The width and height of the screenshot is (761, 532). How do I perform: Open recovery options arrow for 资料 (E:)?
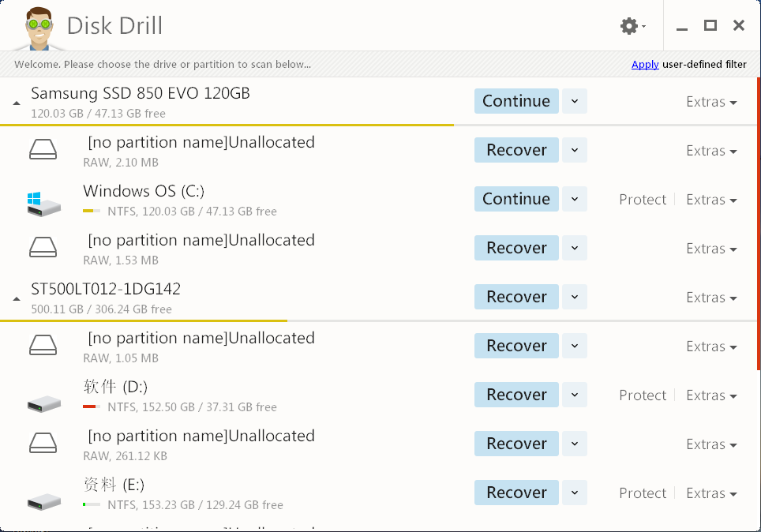tap(575, 493)
